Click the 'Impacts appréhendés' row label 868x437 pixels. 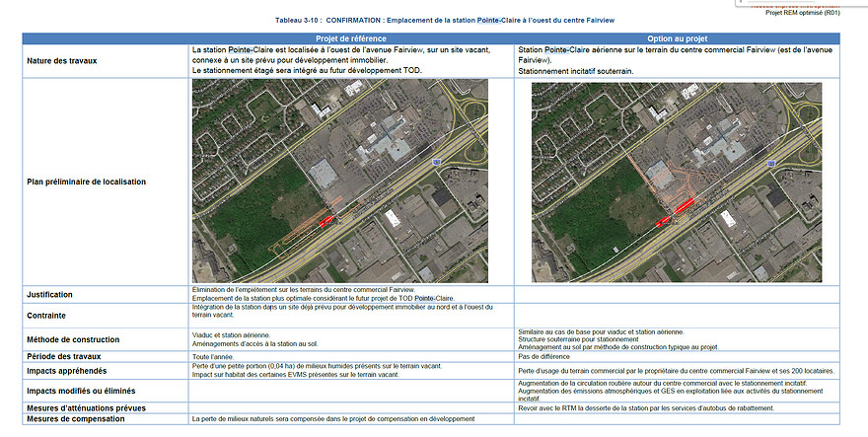tap(67, 371)
